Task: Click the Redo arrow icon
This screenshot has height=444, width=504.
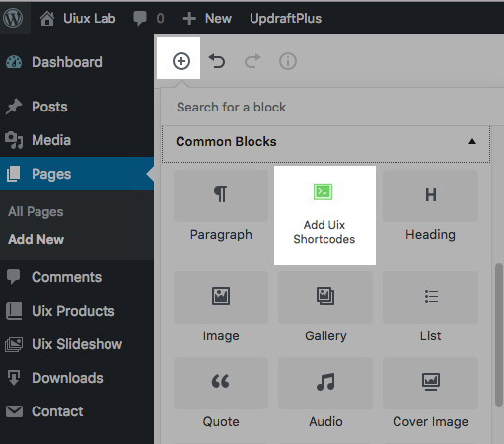Action: (252, 61)
